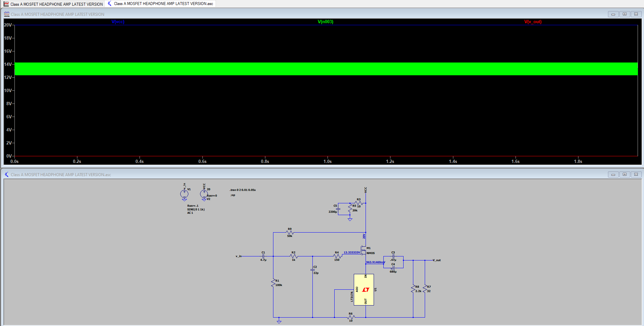
Task: Click the Rser=.1 parameter text
Action: pyautogui.click(x=193, y=206)
